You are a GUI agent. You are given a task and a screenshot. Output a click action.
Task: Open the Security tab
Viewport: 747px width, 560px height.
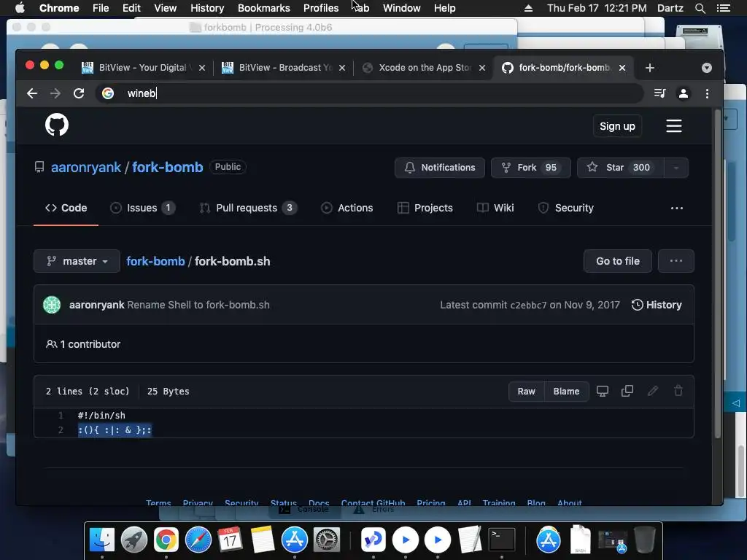pyautogui.click(x=565, y=208)
